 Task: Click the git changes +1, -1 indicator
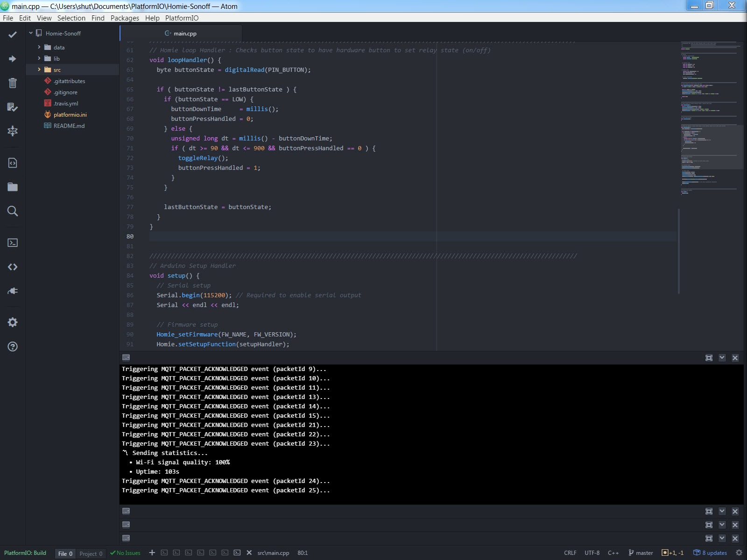tap(673, 553)
